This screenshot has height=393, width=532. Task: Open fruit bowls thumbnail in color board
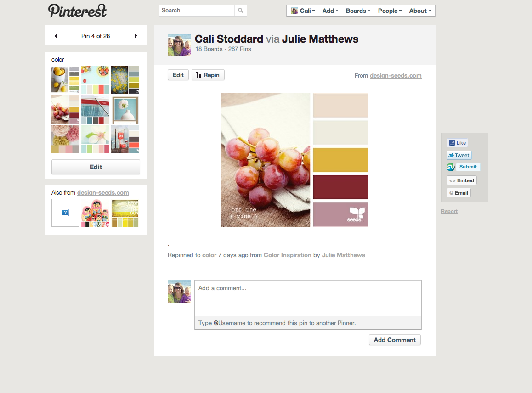pos(96,80)
